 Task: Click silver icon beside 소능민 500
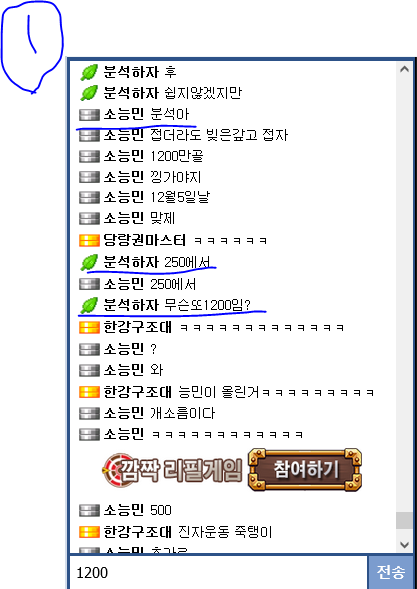coord(89,510)
